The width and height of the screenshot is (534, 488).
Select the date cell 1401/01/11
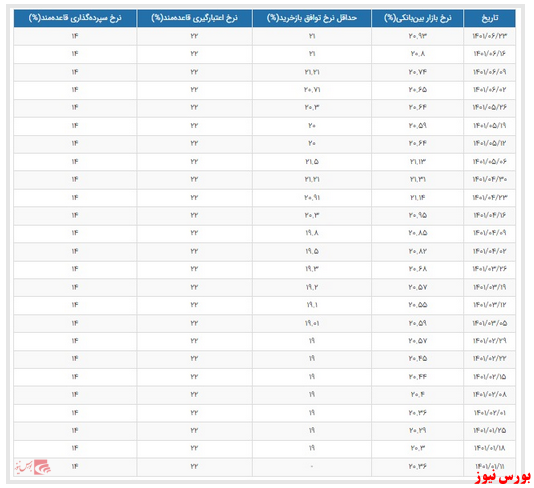[x=489, y=466]
